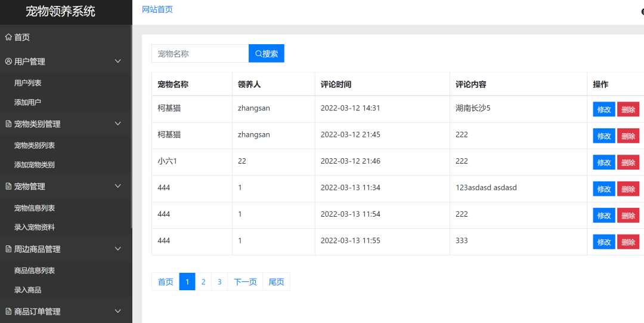
Task: Edit the 123asdasd asdasd row
Action: click(x=603, y=189)
